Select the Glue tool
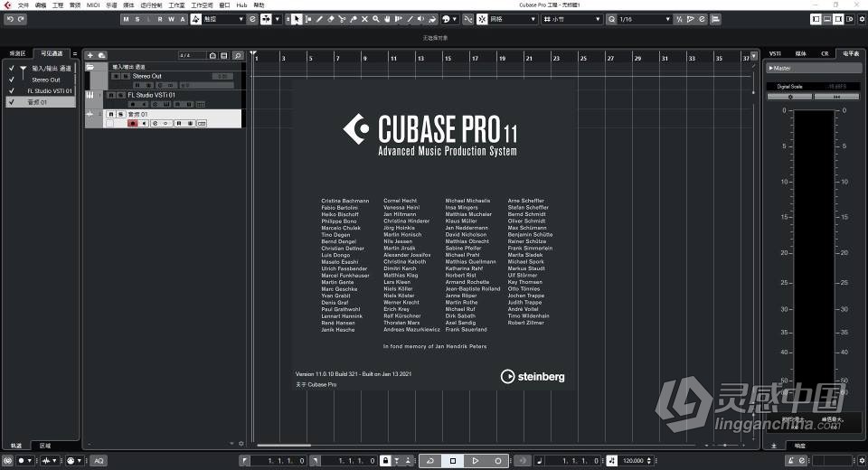This screenshot has width=868, height=470. 354,19
